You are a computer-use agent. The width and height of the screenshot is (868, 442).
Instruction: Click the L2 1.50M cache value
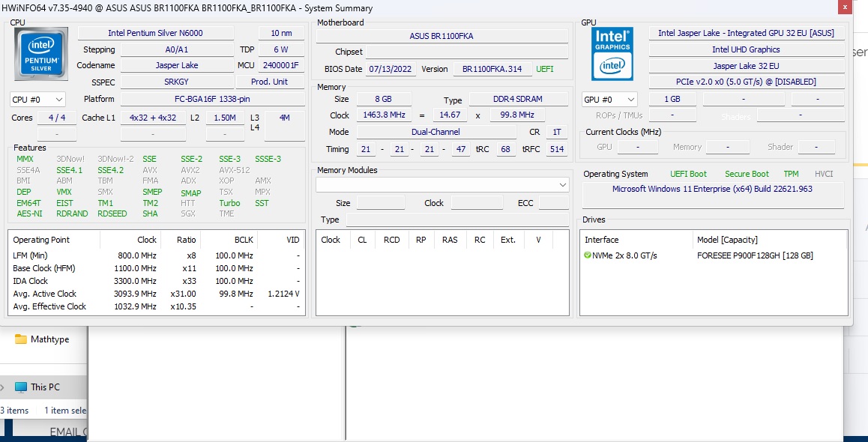click(225, 118)
